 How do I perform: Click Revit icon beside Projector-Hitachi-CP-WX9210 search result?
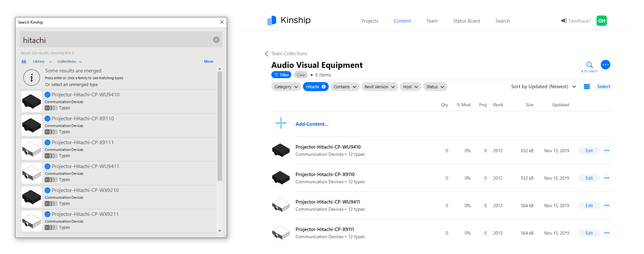[x=47, y=190]
